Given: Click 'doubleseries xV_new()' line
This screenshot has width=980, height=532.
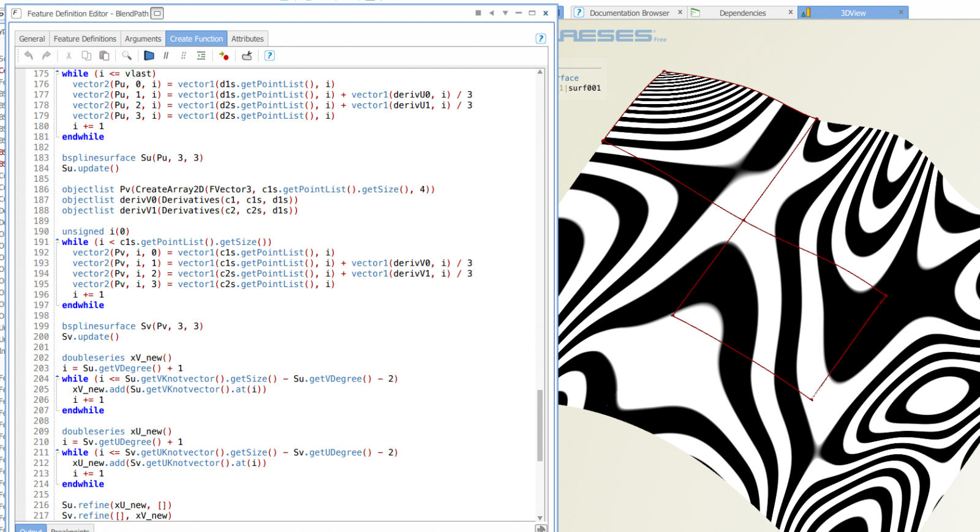Looking at the screenshot, I should (116, 358).
